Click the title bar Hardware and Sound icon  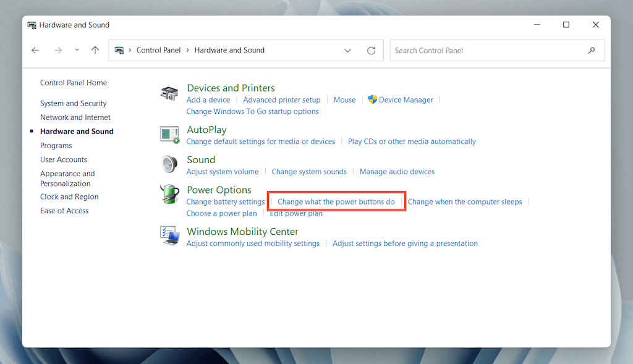(32, 25)
